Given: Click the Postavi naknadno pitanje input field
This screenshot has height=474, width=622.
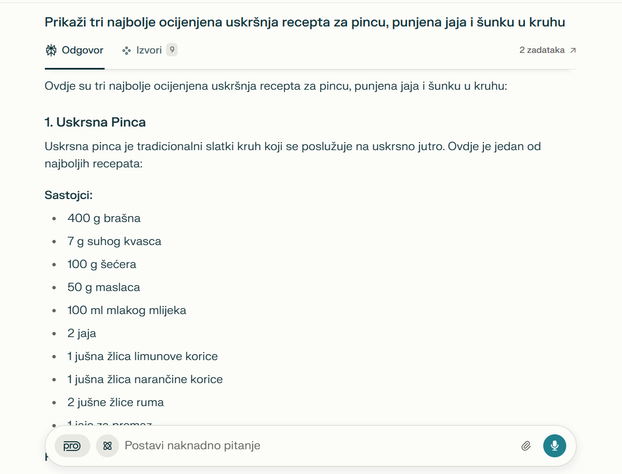Looking at the screenshot, I should point(317,445).
